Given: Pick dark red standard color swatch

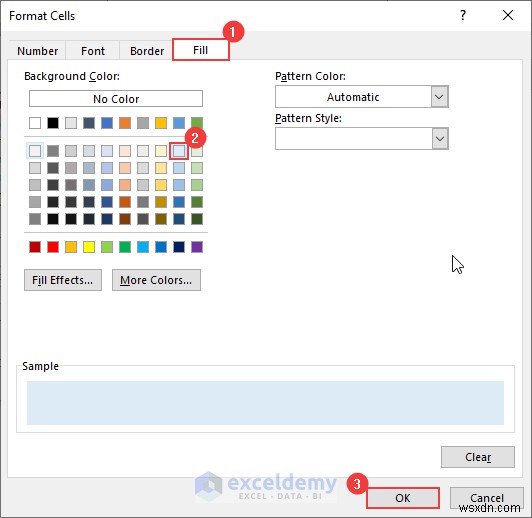Looking at the screenshot, I should pyautogui.click(x=35, y=247).
